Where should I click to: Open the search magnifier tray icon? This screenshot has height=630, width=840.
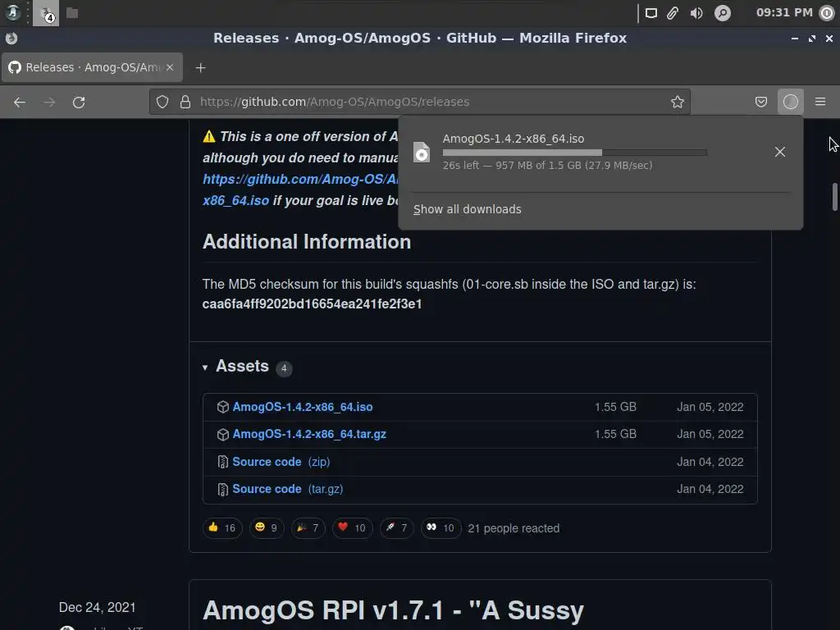(722, 13)
